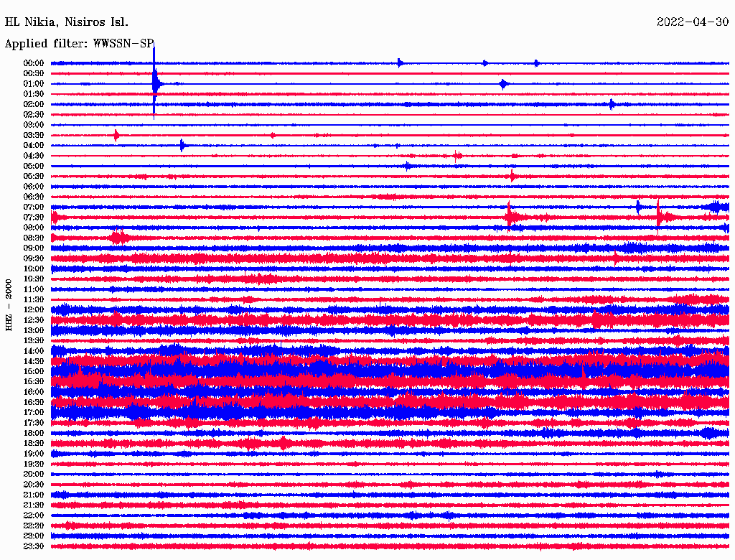Select the 19:00 time label
Viewport: 735px width, 560px height.
click(34, 454)
